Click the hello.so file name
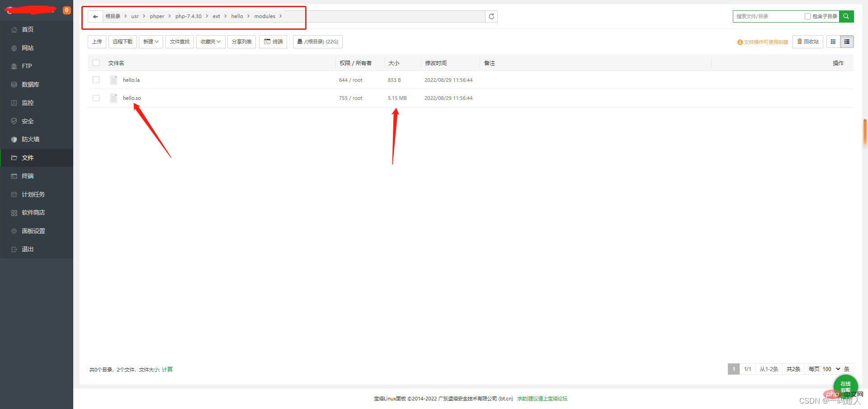The image size is (868, 409). pyautogui.click(x=132, y=98)
